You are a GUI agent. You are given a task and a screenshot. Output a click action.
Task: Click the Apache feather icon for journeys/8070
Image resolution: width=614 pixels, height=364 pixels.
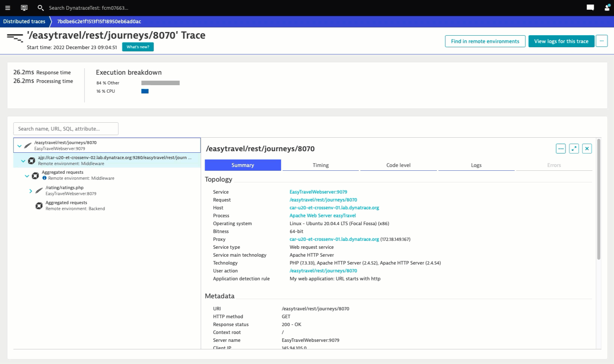coord(28,146)
